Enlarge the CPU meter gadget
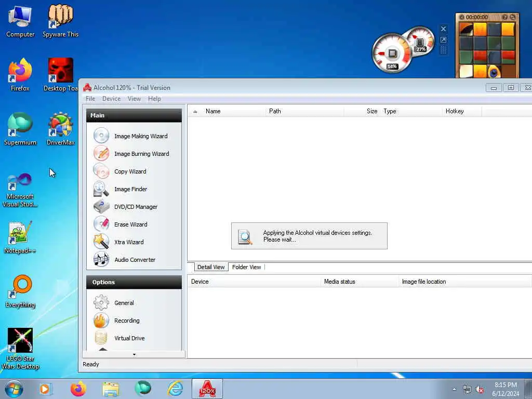Viewport: 532px width, 399px height. tap(443, 39)
